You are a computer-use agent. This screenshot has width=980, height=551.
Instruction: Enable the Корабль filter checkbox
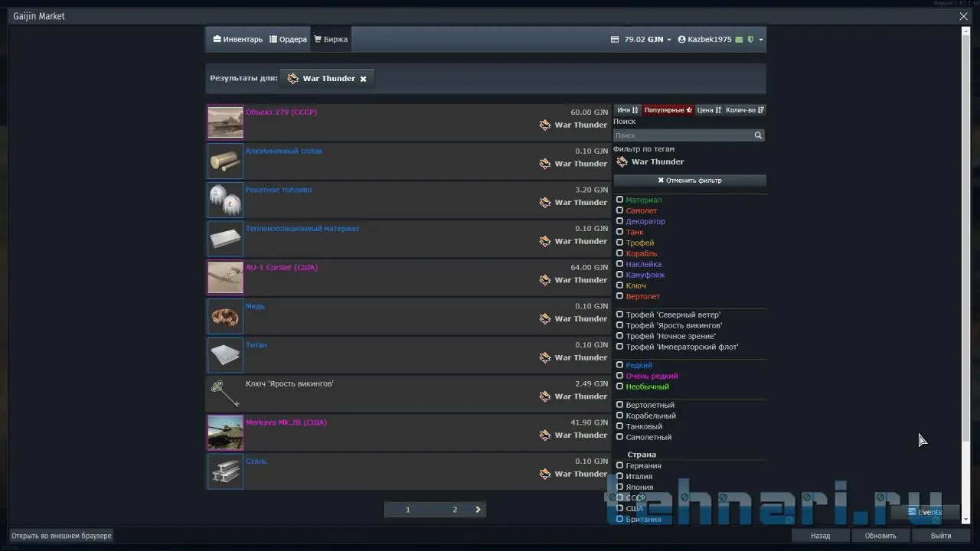(x=619, y=253)
